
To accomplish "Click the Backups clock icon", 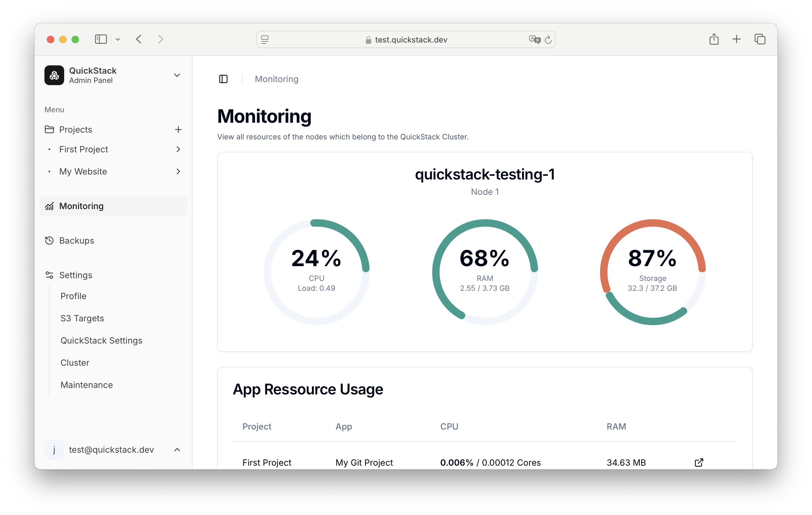I will click(50, 241).
